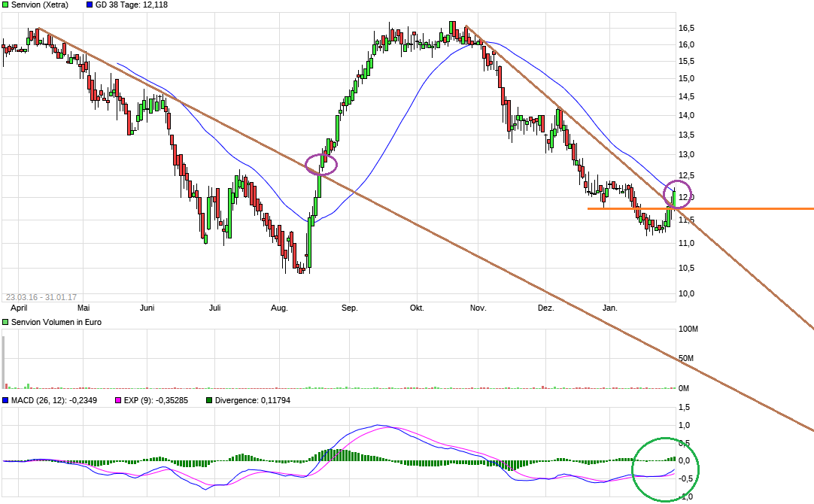This screenshot has height=504, width=814.
Task: Select the Okt. label on the time axis
Action: coord(418,308)
